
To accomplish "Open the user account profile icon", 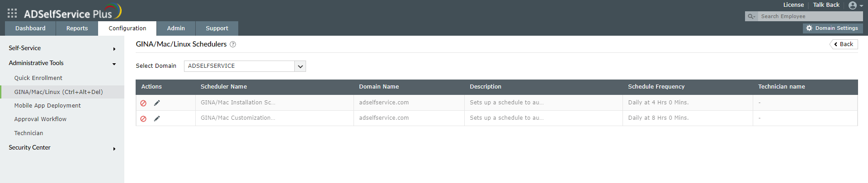I will click(853, 5).
